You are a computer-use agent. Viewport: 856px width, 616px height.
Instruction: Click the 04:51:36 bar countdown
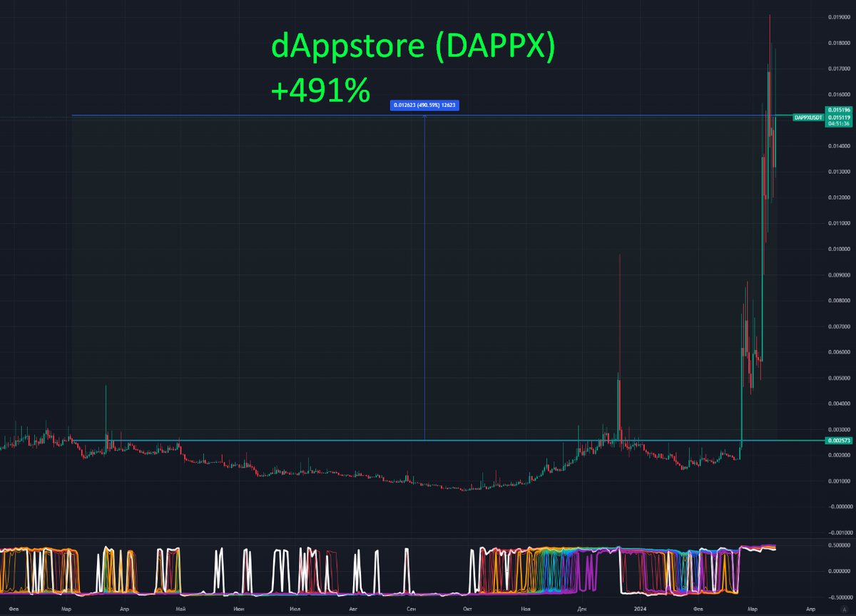[837, 123]
